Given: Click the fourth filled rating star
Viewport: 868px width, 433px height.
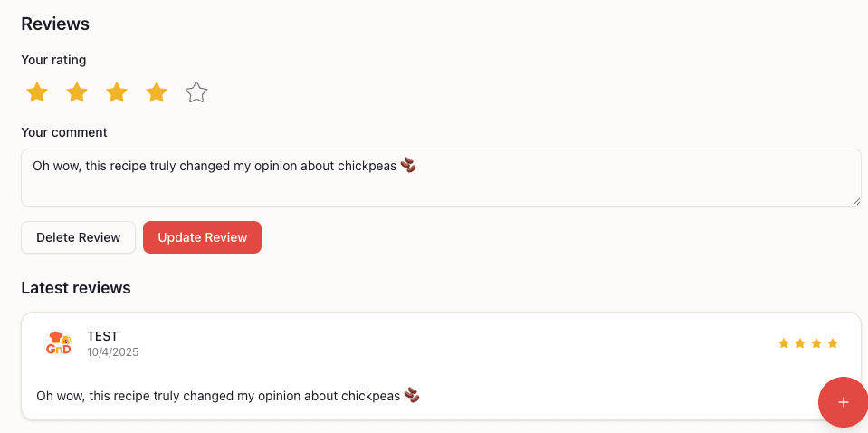Looking at the screenshot, I should [x=157, y=92].
